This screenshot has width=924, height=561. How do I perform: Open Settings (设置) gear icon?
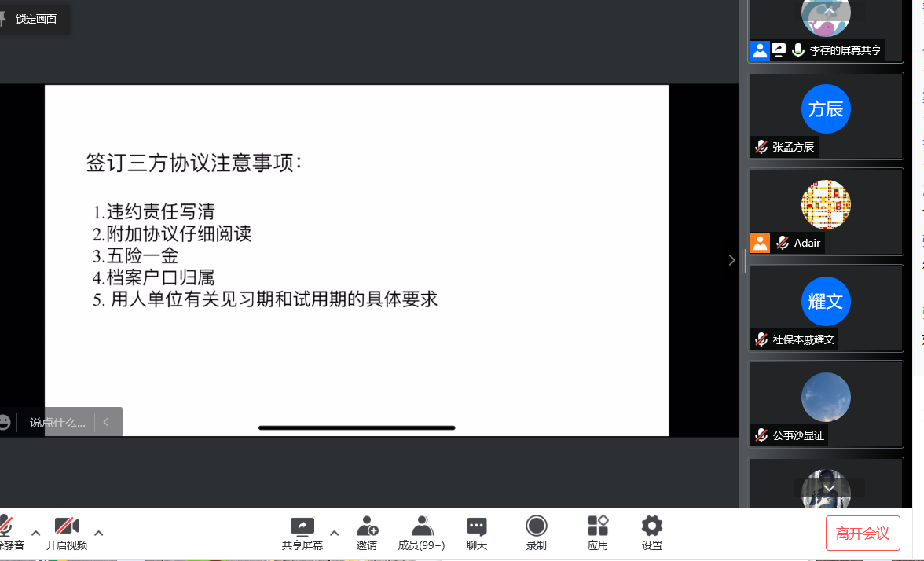tap(652, 526)
